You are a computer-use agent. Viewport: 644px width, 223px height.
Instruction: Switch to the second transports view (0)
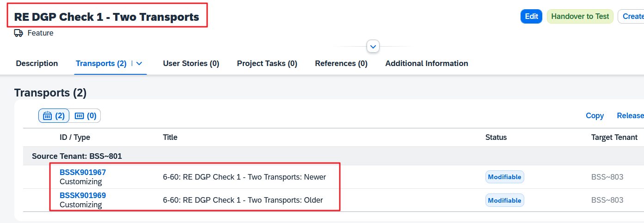pos(85,116)
